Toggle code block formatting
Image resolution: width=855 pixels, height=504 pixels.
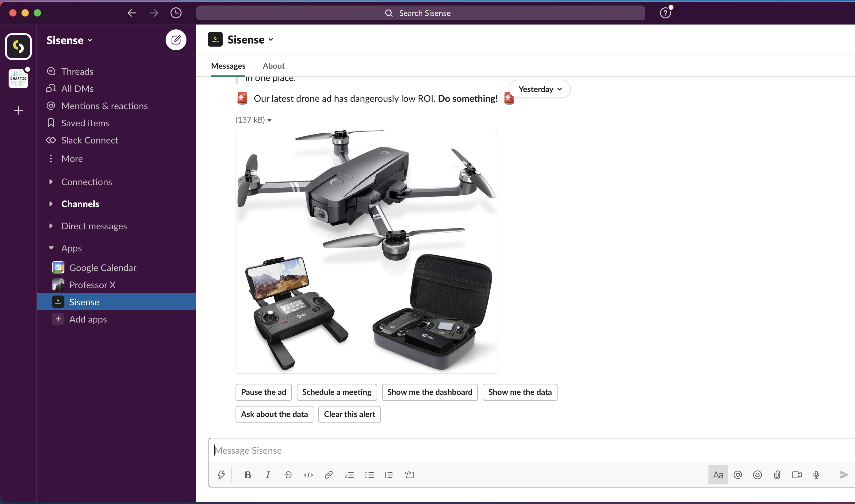(x=409, y=475)
